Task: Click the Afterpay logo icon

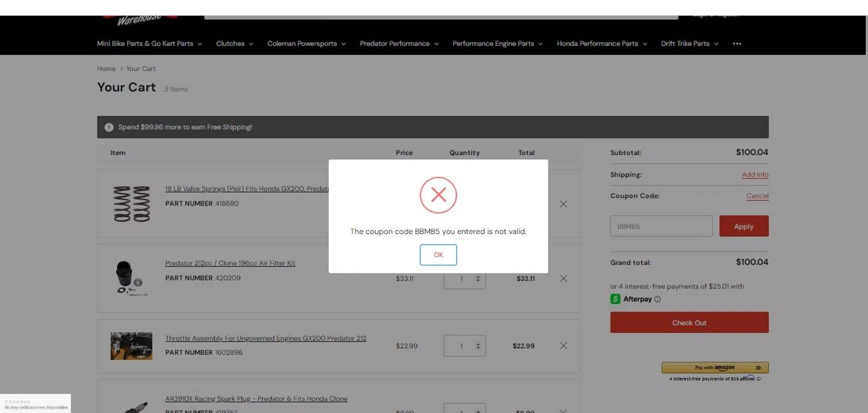Action: coord(615,299)
